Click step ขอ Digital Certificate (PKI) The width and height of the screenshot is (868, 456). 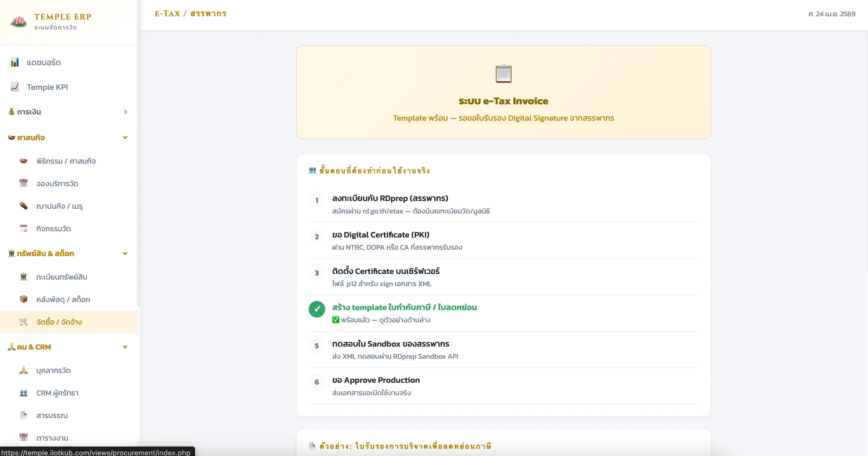click(x=380, y=235)
